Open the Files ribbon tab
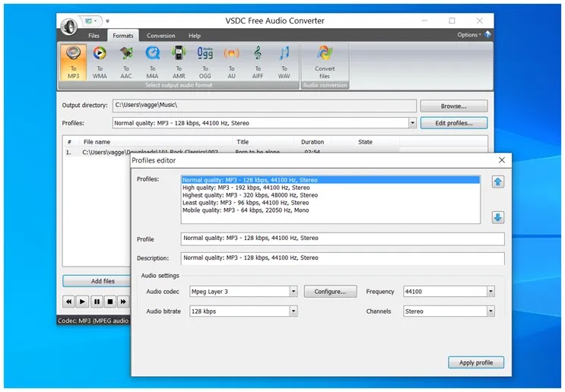 94,36
